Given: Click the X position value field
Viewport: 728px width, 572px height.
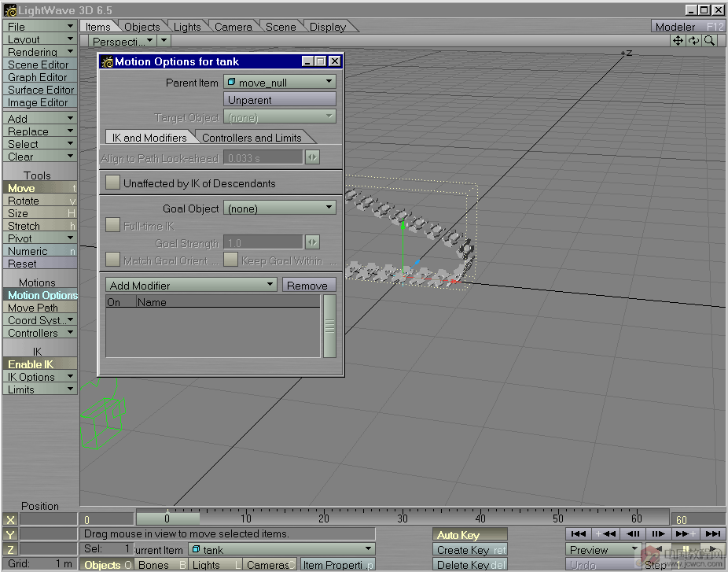Looking at the screenshot, I should 48,519.
